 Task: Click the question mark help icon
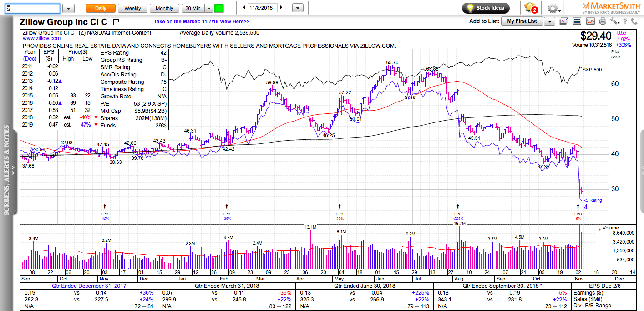[625, 21]
